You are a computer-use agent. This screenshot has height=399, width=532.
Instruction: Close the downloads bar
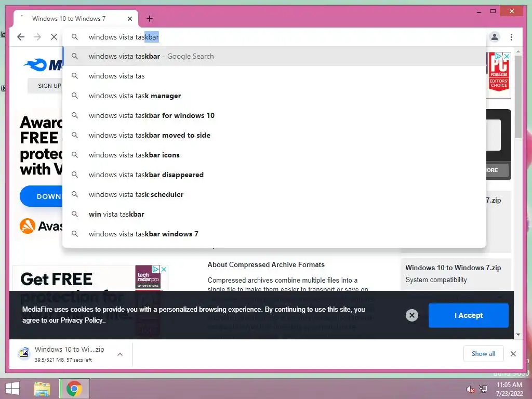pos(513,354)
